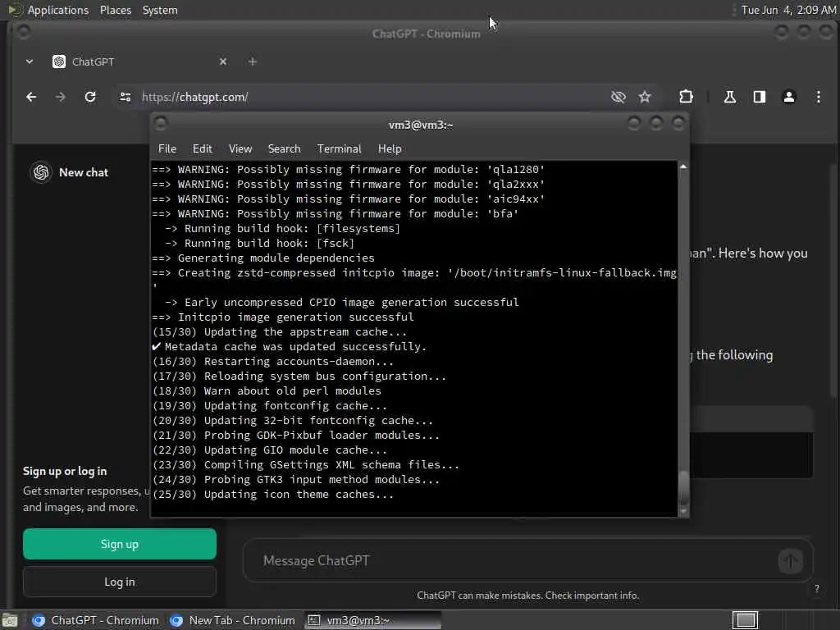This screenshot has width=840, height=630.
Task: Click the terminal scrollbar down arrow
Action: 683,512
